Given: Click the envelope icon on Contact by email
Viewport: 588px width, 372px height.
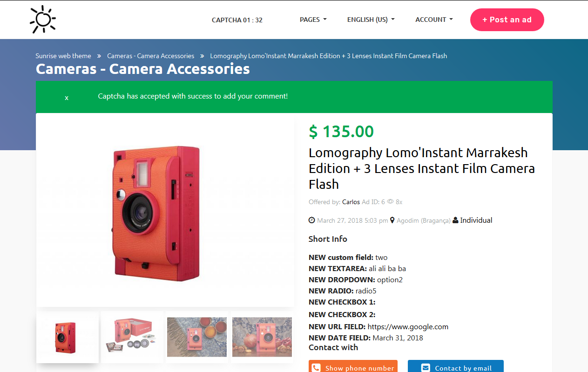Looking at the screenshot, I should pyautogui.click(x=426, y=368).
